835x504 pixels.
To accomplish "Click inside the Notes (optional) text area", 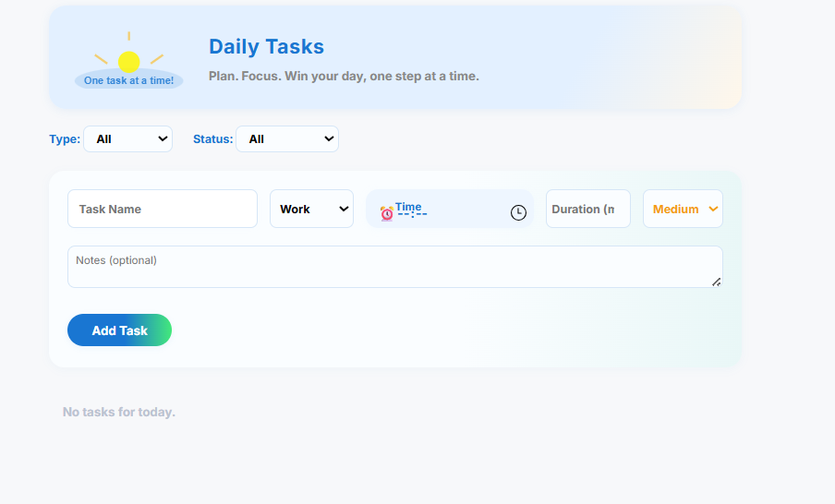I will point(394,267).
